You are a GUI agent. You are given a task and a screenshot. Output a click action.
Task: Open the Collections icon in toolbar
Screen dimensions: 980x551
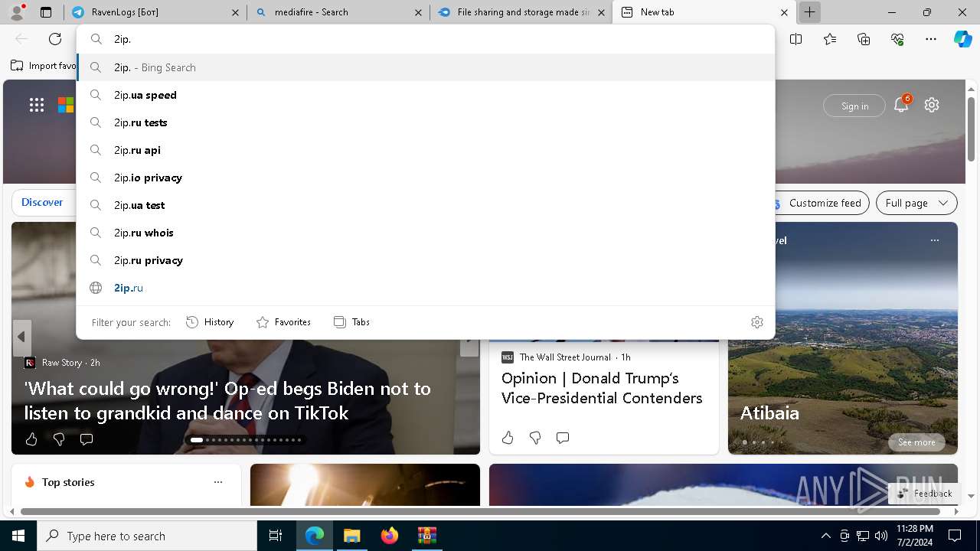pos(864,39)
